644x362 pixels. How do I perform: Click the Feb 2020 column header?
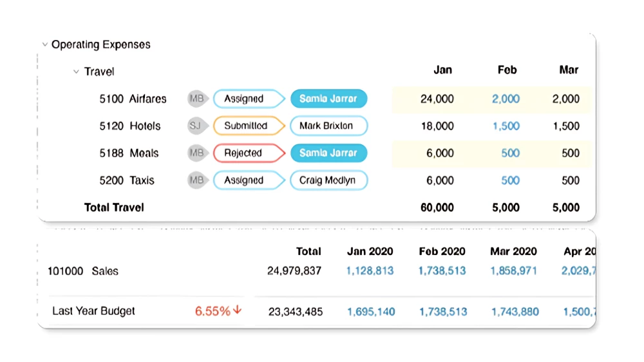442,251
